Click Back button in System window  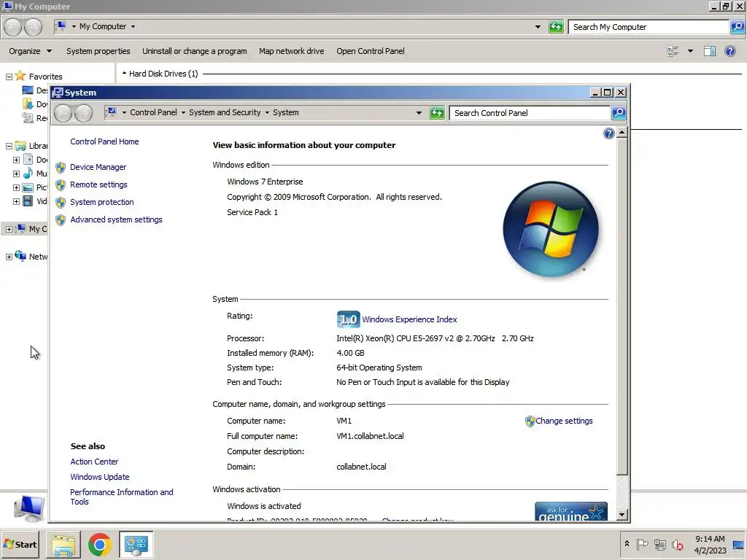(63, 113)
